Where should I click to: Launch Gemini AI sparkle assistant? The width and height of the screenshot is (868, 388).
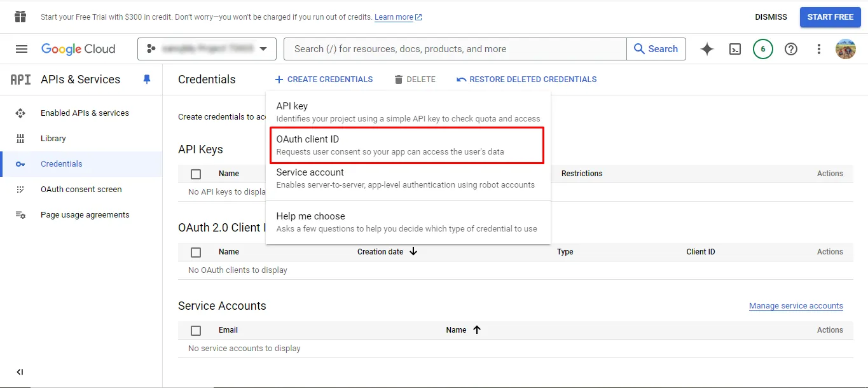click(x=707, y=49)
